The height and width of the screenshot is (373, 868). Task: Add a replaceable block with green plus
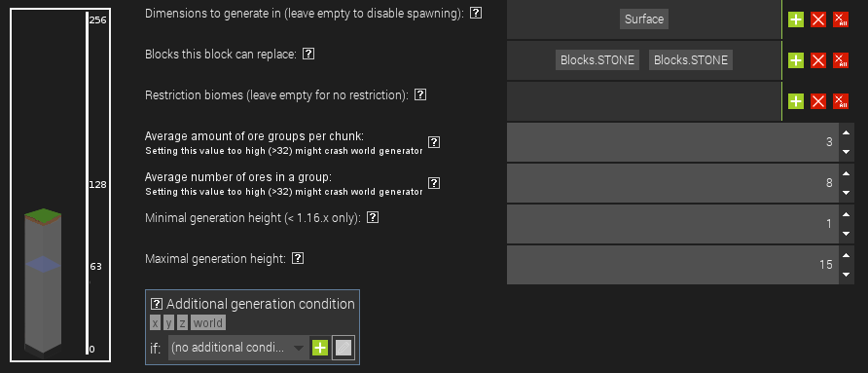click(795, 60)
